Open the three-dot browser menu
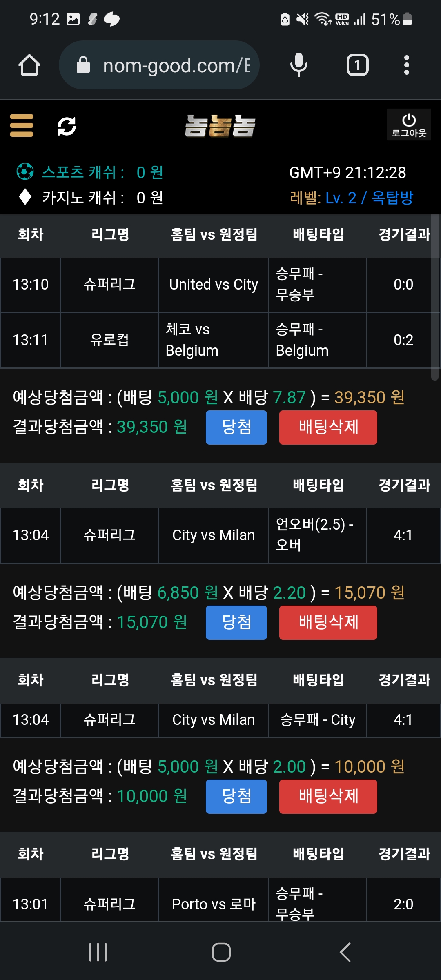Viewport: 441px width, 980px height. tap(406, 65)
